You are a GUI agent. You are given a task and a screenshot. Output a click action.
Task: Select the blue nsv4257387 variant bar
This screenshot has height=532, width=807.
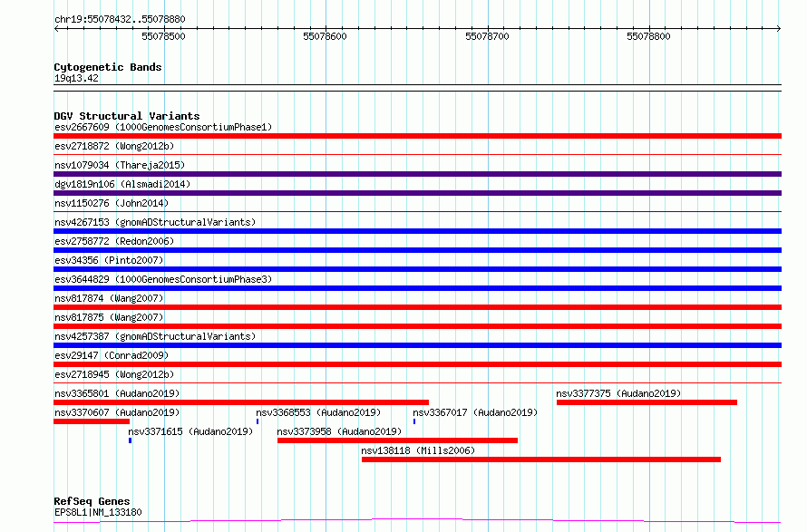[x=417, y=345]
